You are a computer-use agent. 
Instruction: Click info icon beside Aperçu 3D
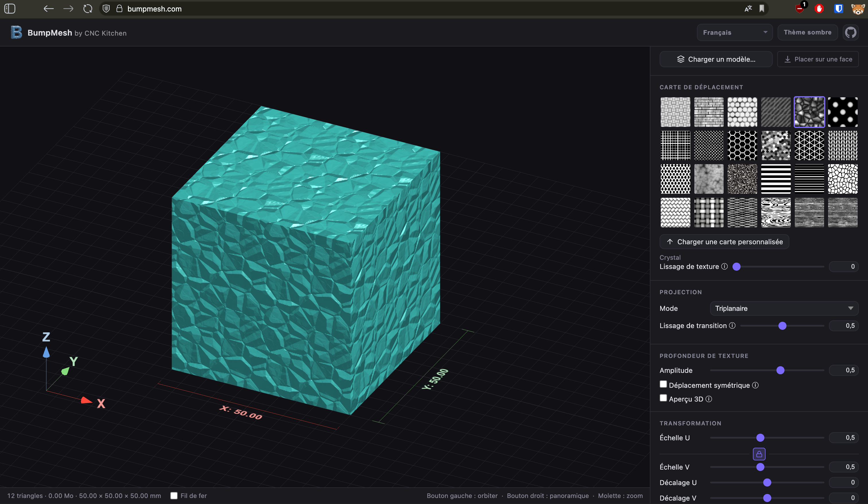click(x=708, y=399)
